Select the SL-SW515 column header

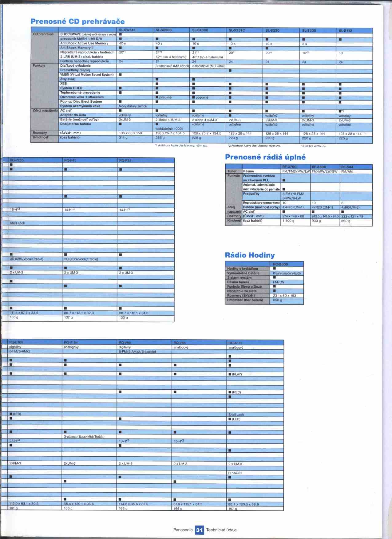click(x=127, y=30)
